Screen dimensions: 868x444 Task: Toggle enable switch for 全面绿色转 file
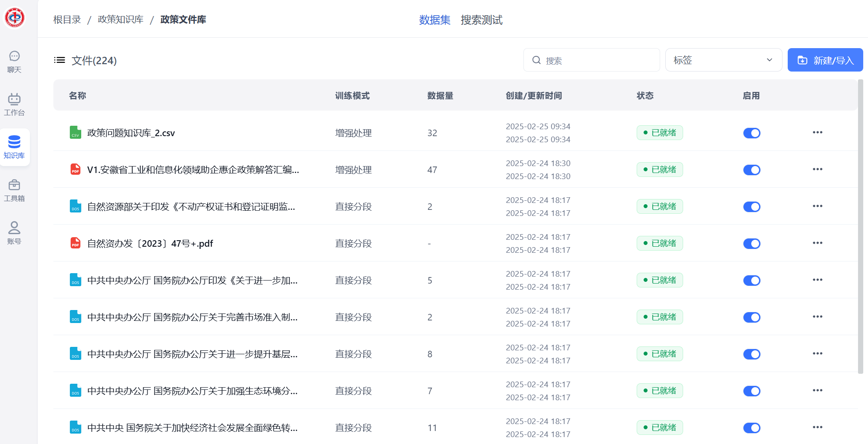click(752, 428)
